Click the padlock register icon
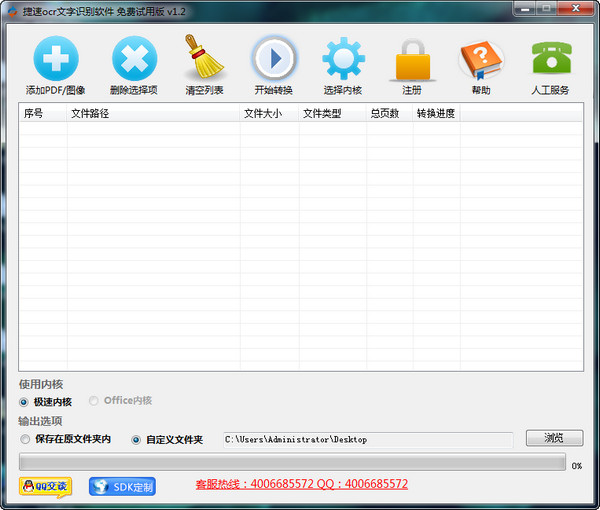This screenshot has height=510, width=600. [412, 60]
